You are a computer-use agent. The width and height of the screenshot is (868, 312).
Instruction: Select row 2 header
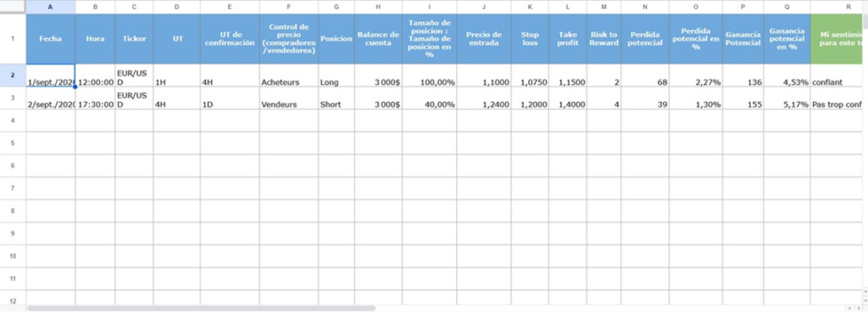pyautogui.click(x=13, y=75)
